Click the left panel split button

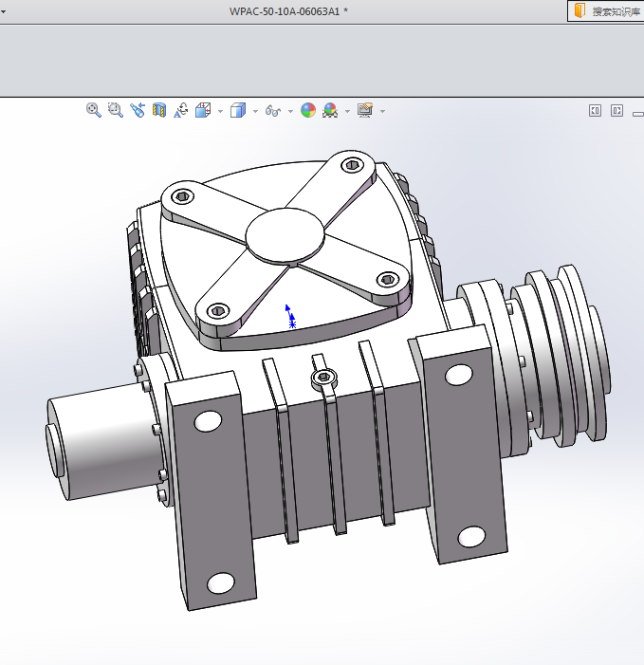click(x=595, y=111)
